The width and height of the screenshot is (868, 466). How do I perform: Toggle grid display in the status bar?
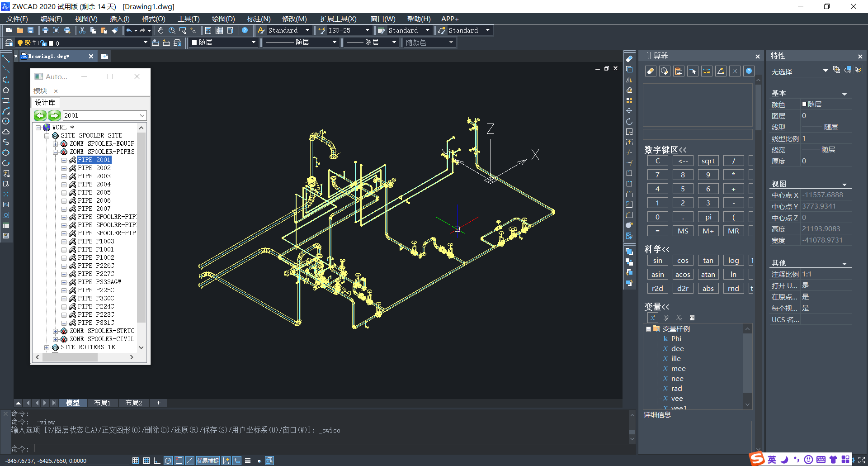click(x=146, y=461)
